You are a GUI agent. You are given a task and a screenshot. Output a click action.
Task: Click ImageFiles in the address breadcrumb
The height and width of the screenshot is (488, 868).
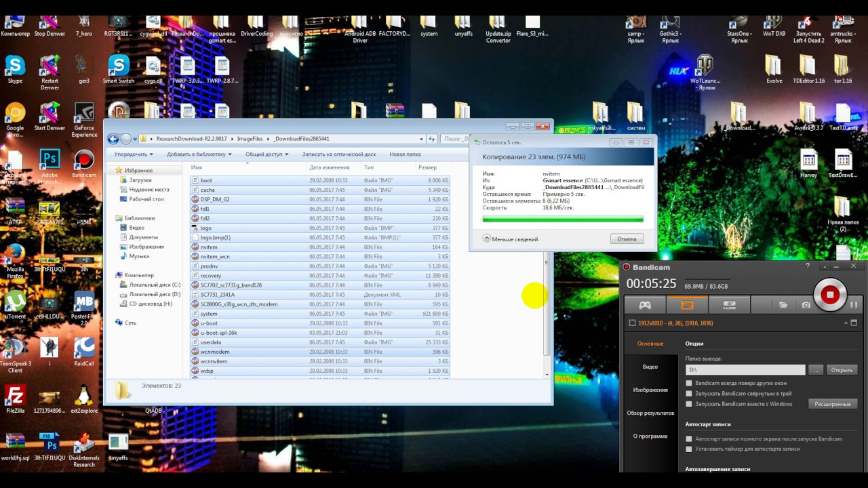[x=250, y=139]
